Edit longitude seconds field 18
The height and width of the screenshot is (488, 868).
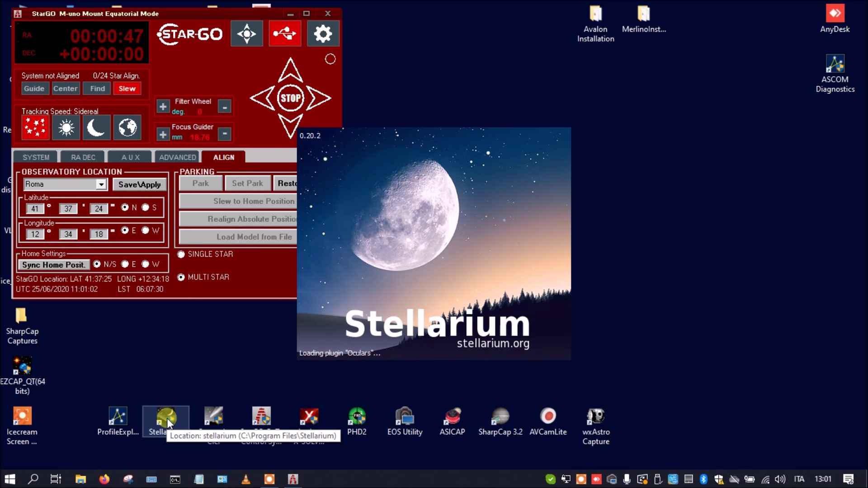pyautogui.click(x=99, y=234)
